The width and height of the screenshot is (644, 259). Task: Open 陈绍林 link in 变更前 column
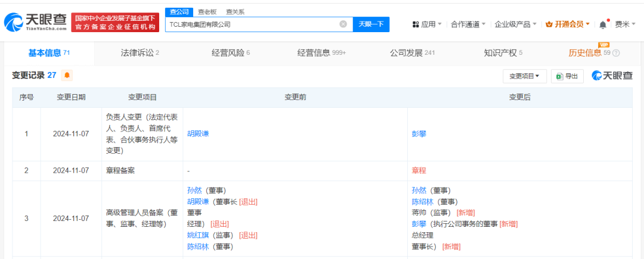click(198, 246)
